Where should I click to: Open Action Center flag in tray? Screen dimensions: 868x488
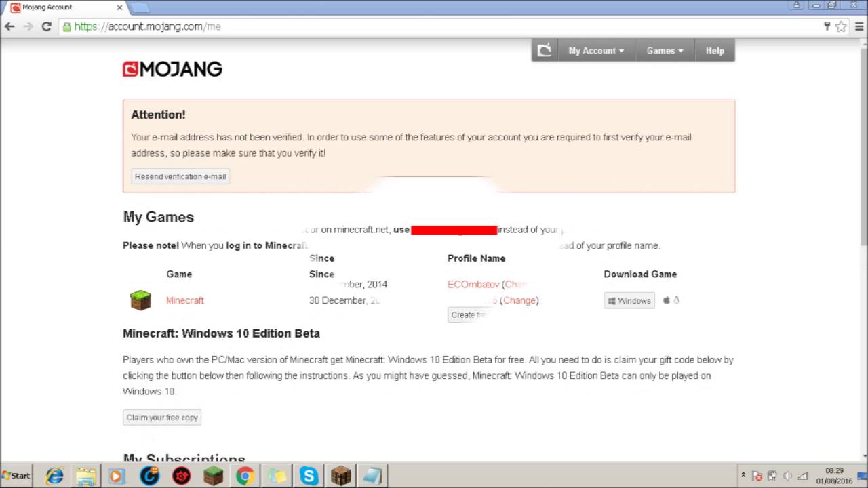tap(757, 476)
